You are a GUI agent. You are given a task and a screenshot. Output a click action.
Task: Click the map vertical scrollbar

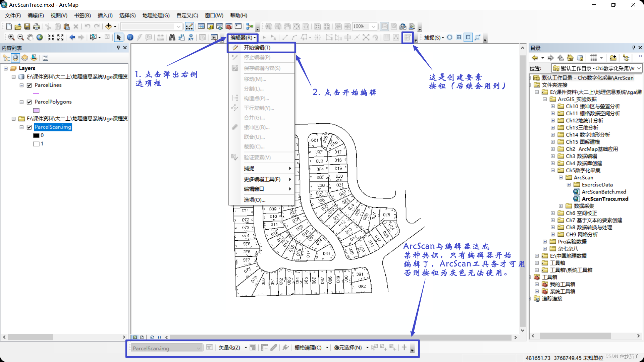[x=523, y=189]
